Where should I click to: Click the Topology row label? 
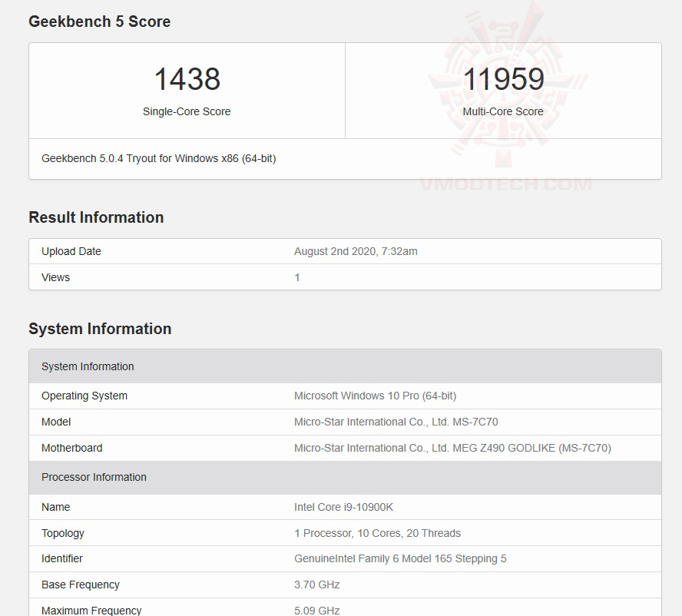[x=63, y=533]
